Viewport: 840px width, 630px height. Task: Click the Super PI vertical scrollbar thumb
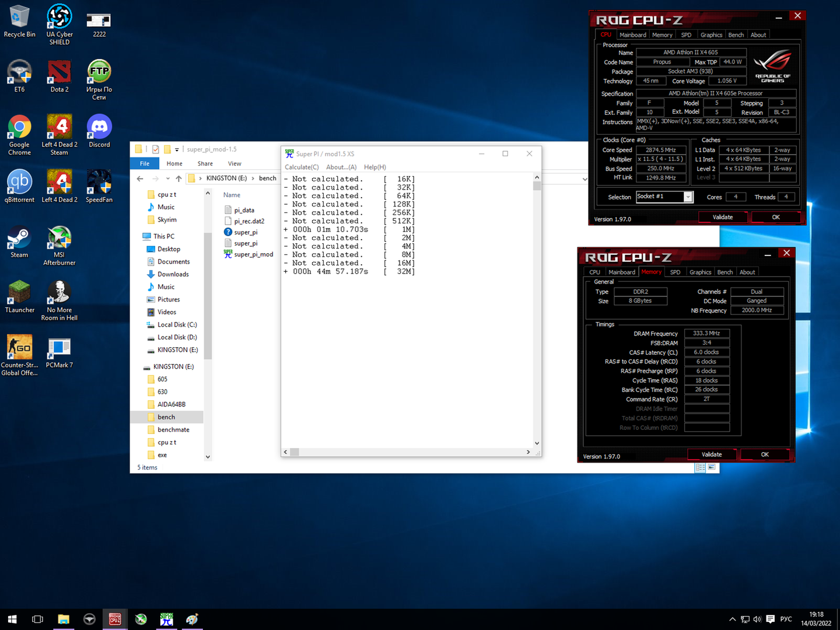pyautogui.click(x=537, y=186)
